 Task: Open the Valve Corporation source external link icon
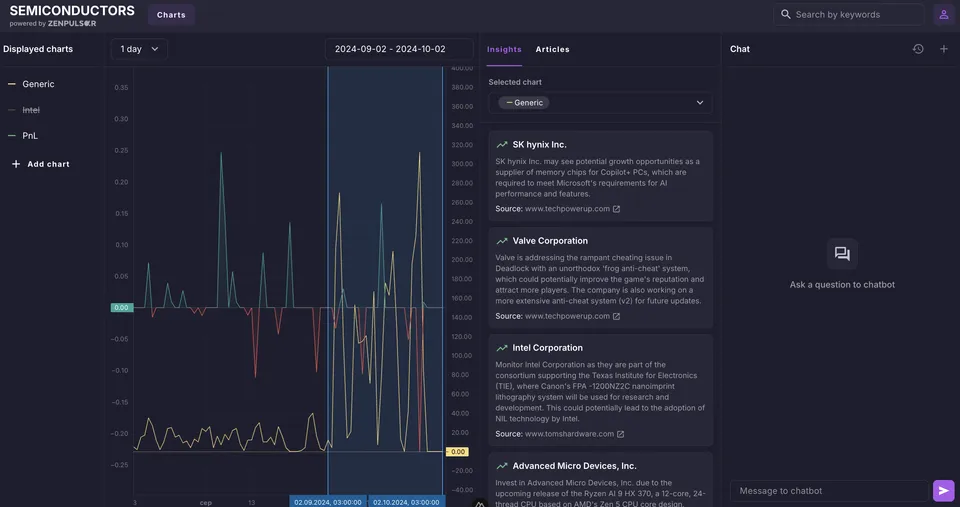617,317
